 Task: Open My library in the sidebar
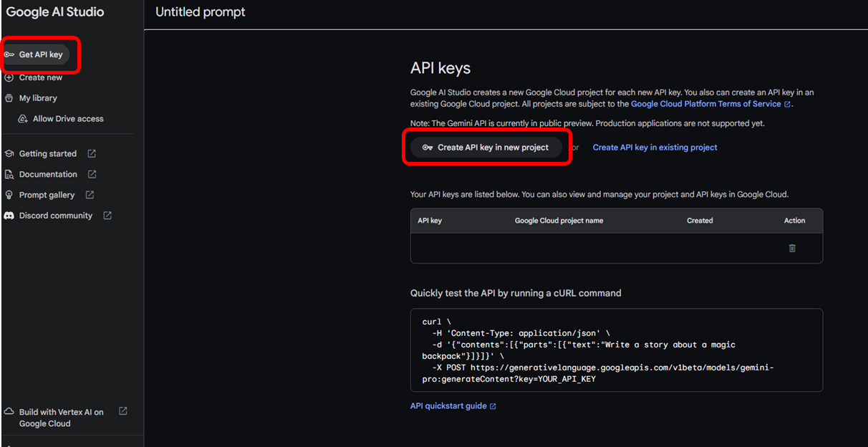(38, 98)
